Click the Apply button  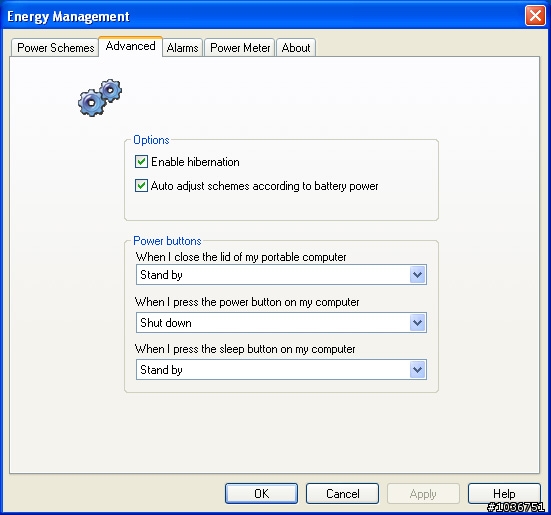[423, 494]
